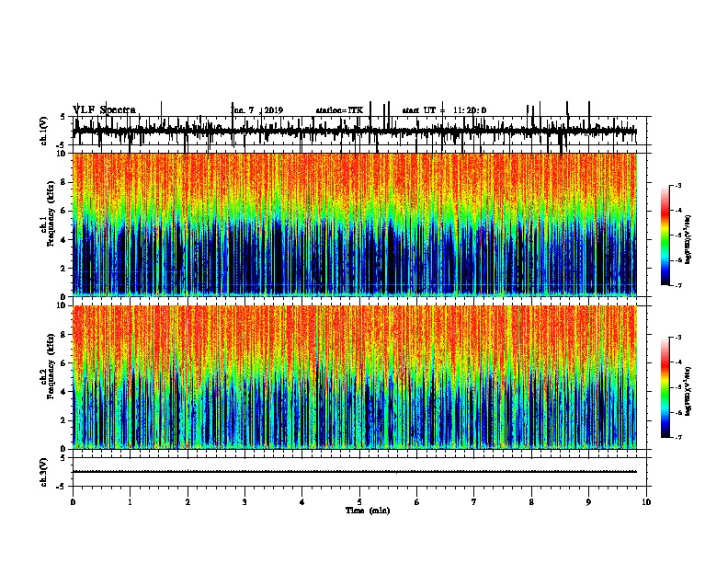Click time axis tick label "8"
Viewport: 728px width, 563px height.
[531, 502]
